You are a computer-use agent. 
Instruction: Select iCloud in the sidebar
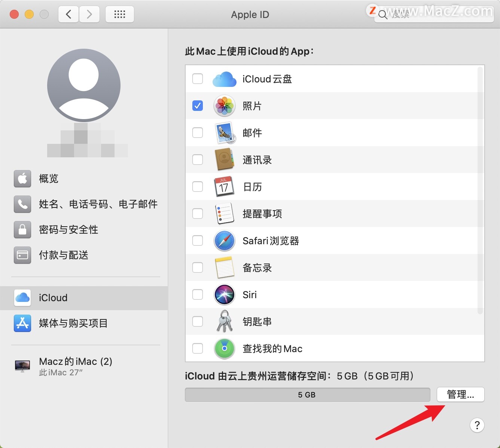(x=84, y=298)
